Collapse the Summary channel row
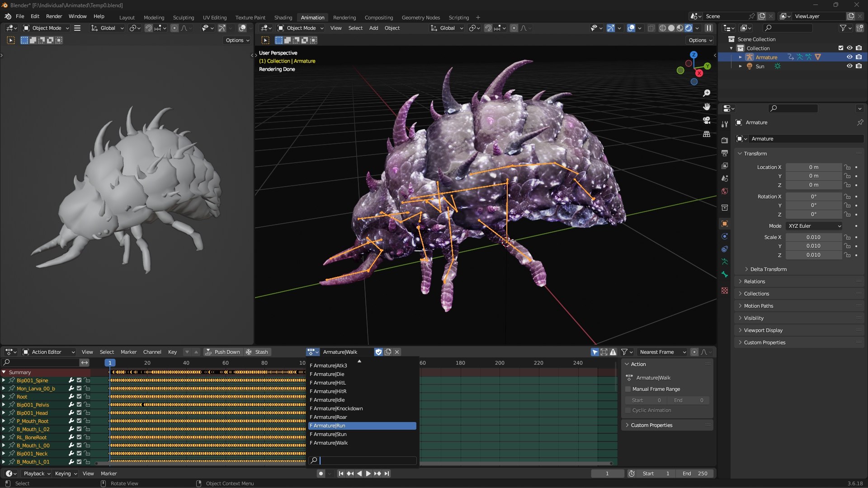Viewport: 868px width, 488px height. pyautogui.click(x=4, y=372)
